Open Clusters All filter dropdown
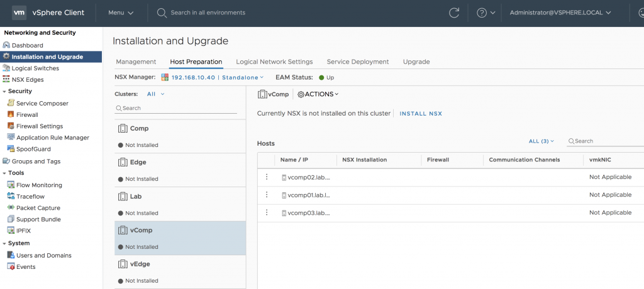This screenshot has height=289, width=644. point(156,94)
